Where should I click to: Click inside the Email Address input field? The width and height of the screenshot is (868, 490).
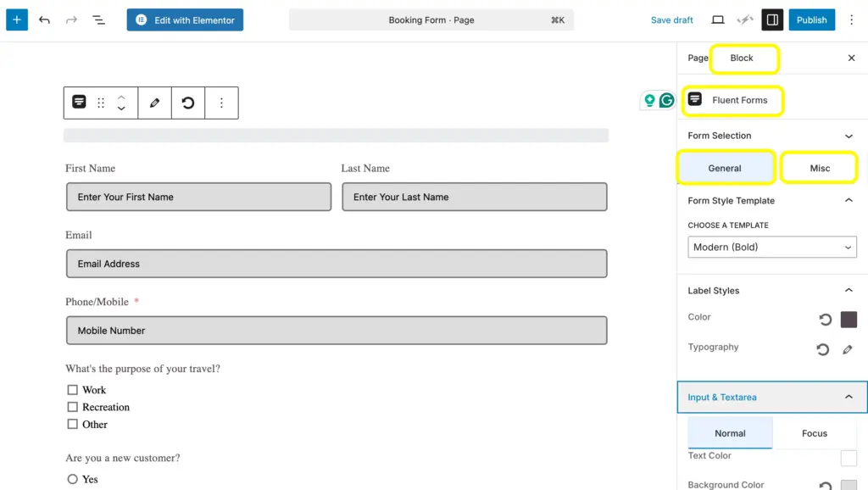pyautogui.click(x=337, y=264)
